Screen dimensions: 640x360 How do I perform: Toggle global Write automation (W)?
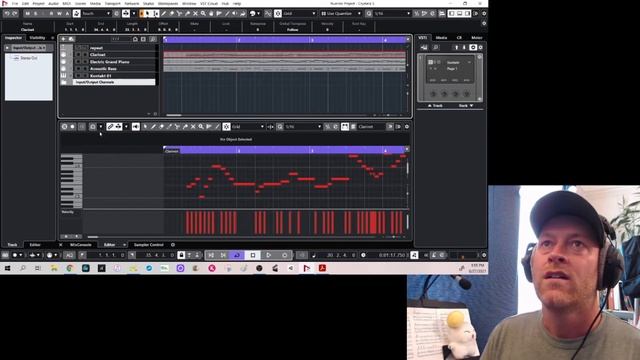59,13
